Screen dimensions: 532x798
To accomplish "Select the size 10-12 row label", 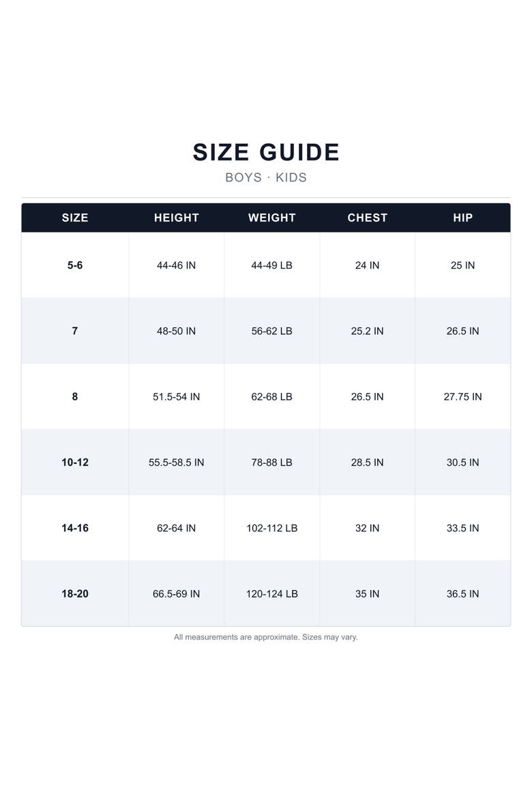I will [x=75, y=462].
